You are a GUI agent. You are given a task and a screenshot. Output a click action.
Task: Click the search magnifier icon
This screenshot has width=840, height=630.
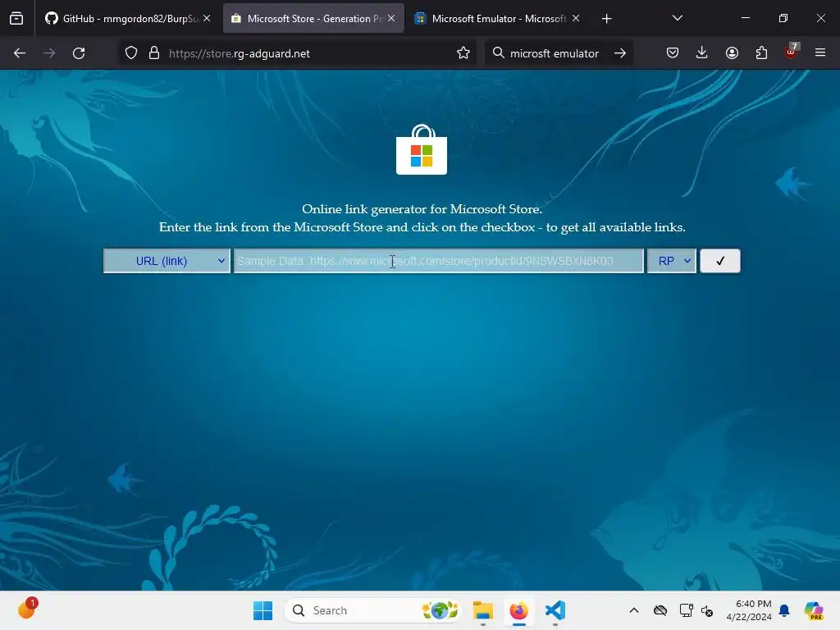498,53
